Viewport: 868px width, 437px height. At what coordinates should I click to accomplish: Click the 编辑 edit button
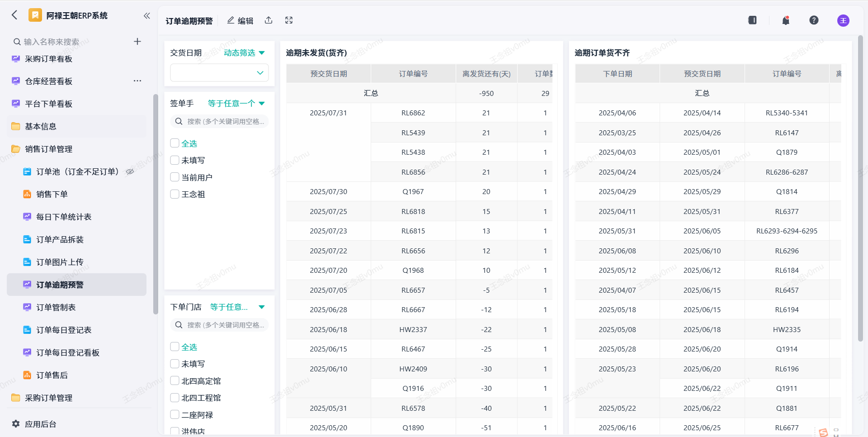(240, 20)
